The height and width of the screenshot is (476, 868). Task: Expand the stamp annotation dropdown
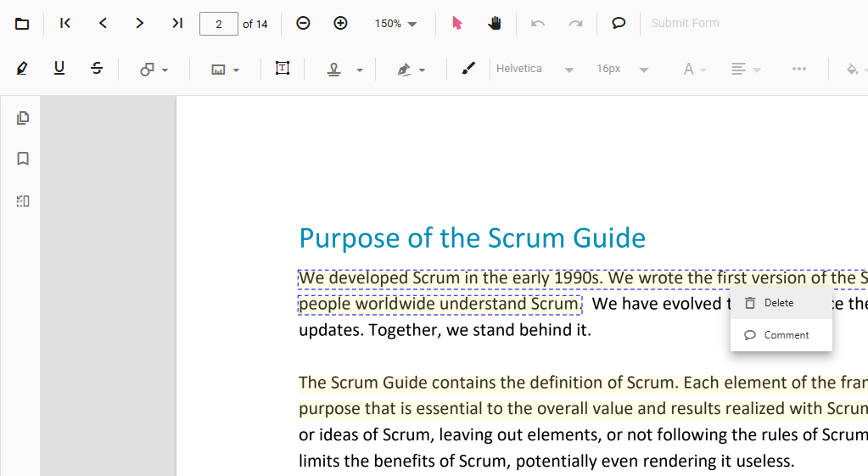click(345, 70)
